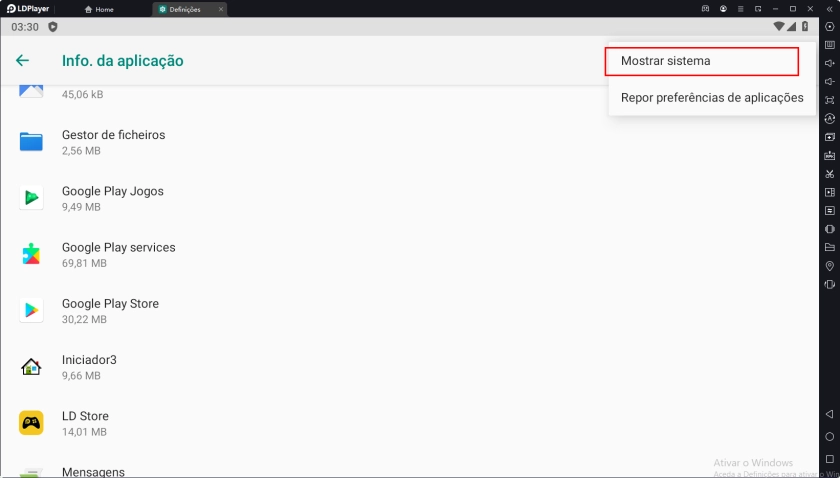840x478 pixels.
Task: Open the synchronizer icon in sidebar
Action: [x=830, y=210]
